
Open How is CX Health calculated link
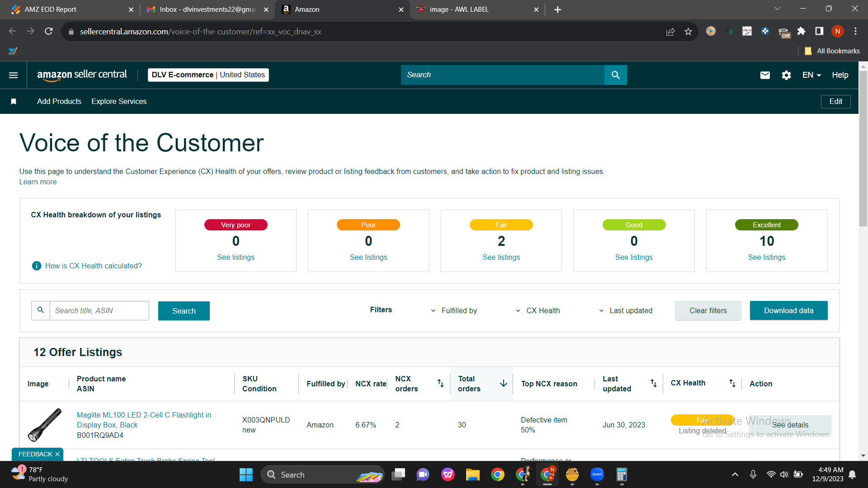(x=94, y=266)
